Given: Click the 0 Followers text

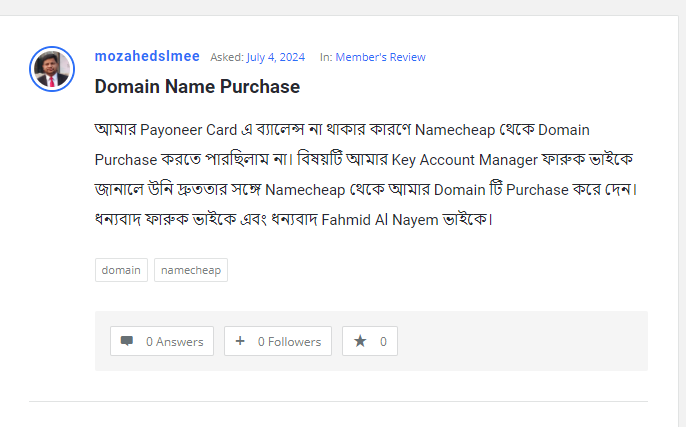Looking at the screenshot, I should click(x=289, y=342).
